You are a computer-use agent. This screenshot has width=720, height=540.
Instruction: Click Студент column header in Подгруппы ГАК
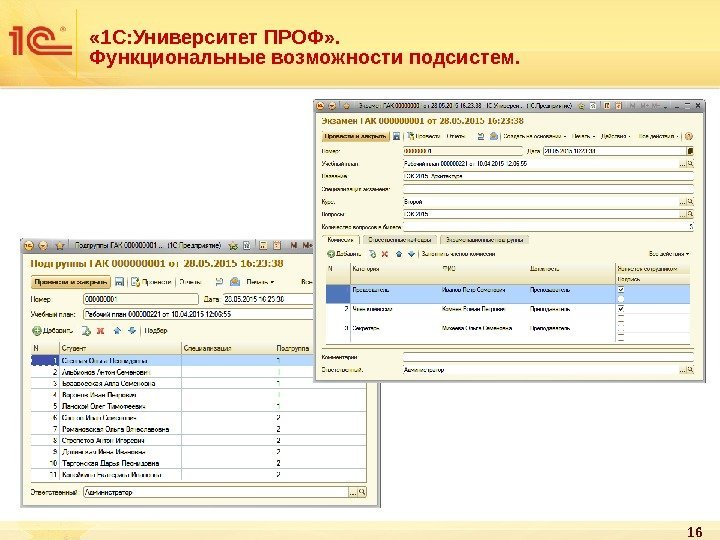coord(120,348)
